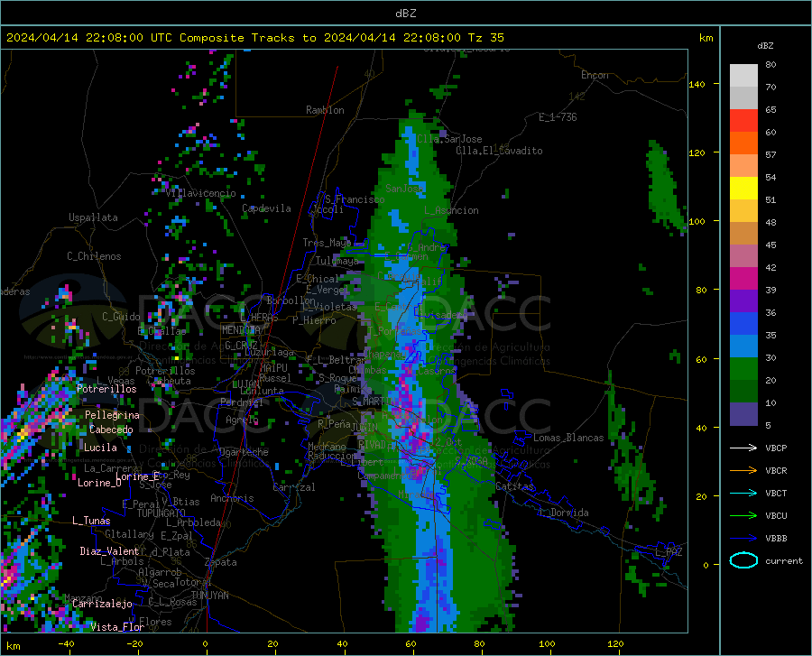This screenshot has width=812, height=656.
Task: Click the 'L_Tunas' label
Action: coord(91,521)
